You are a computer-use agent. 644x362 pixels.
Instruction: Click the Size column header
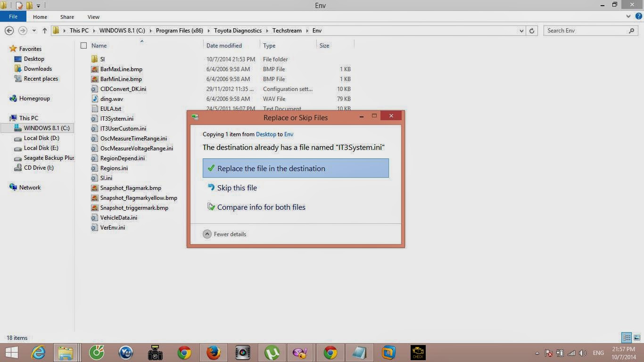[324, 46]
